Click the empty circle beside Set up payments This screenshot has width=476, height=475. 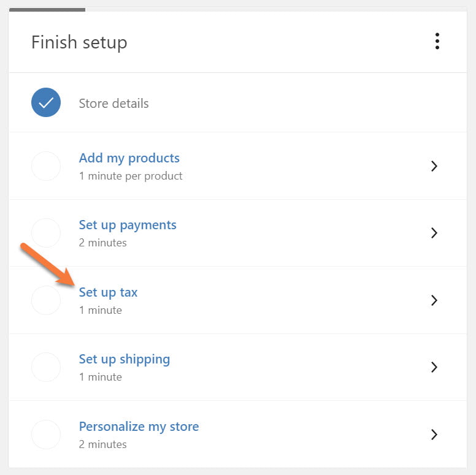46,233
